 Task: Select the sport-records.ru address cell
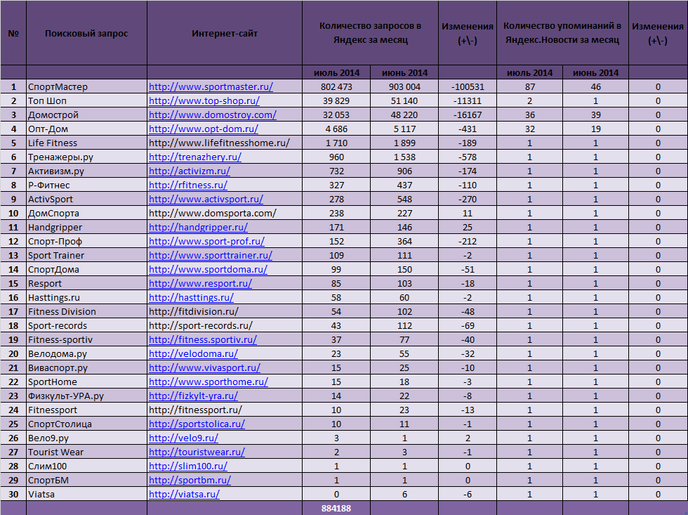(x=225, y=325)
